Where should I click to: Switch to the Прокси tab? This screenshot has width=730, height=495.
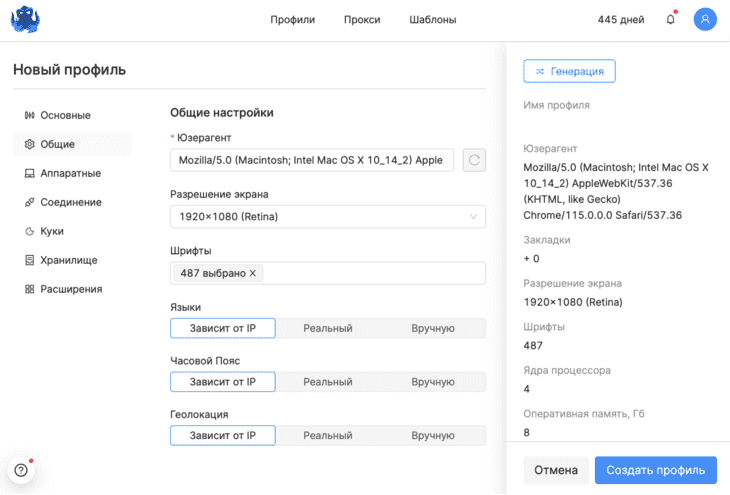coord(362,20)
